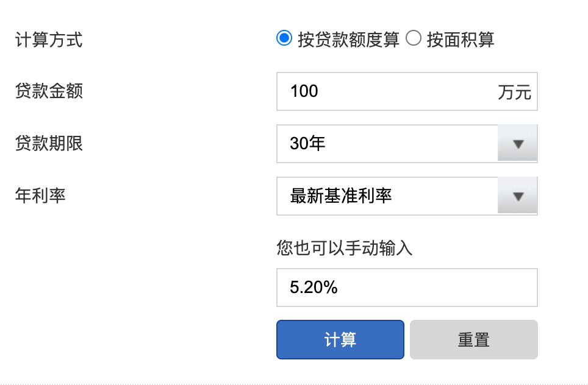
Task: Start the loan calculation
Action: (340, 339)
